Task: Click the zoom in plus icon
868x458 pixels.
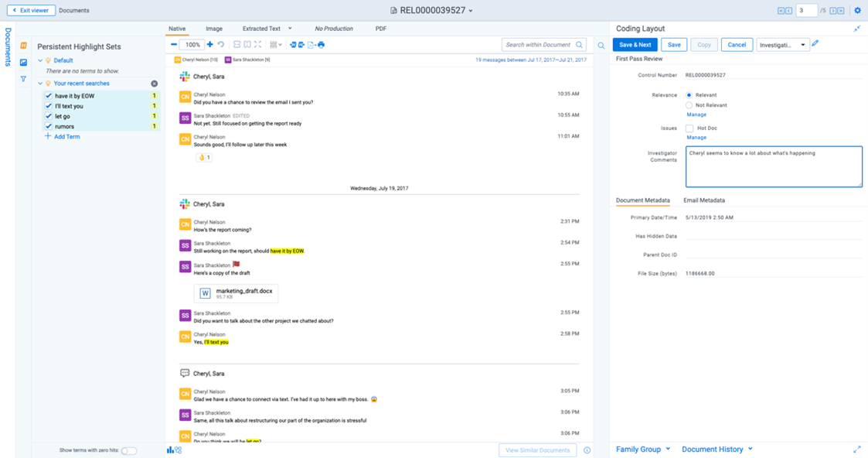Action: 210,45
